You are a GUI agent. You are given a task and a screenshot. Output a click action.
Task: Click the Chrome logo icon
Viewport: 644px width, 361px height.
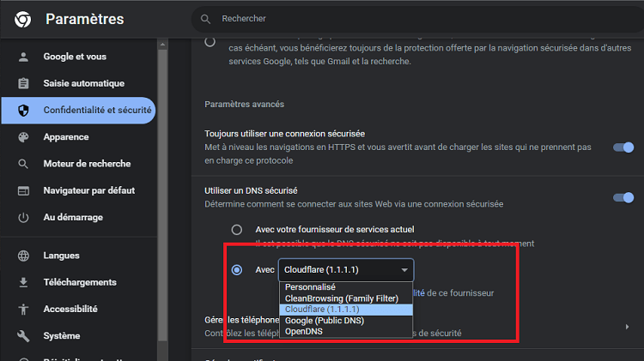[22, 19]
